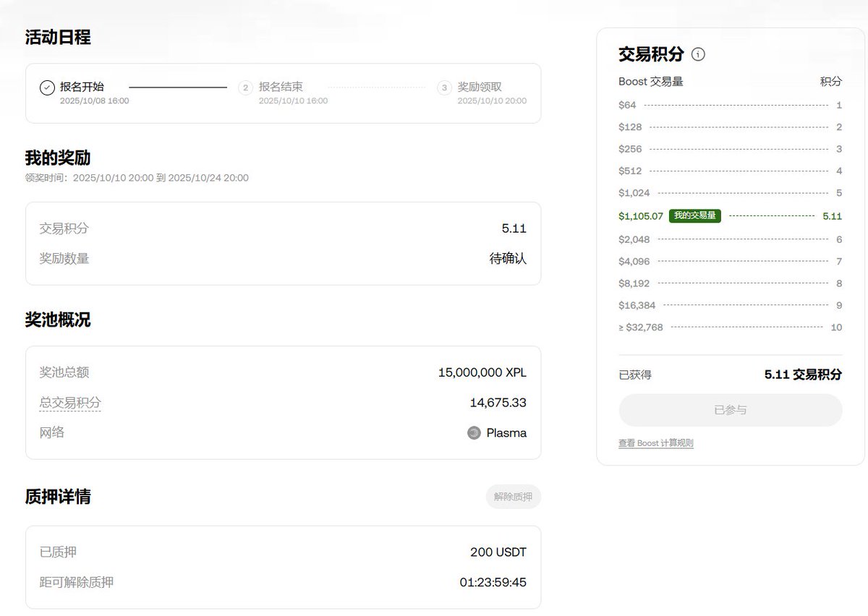Click the ≥ $32,768 tier row
The image size is (868, 616).
731,328
